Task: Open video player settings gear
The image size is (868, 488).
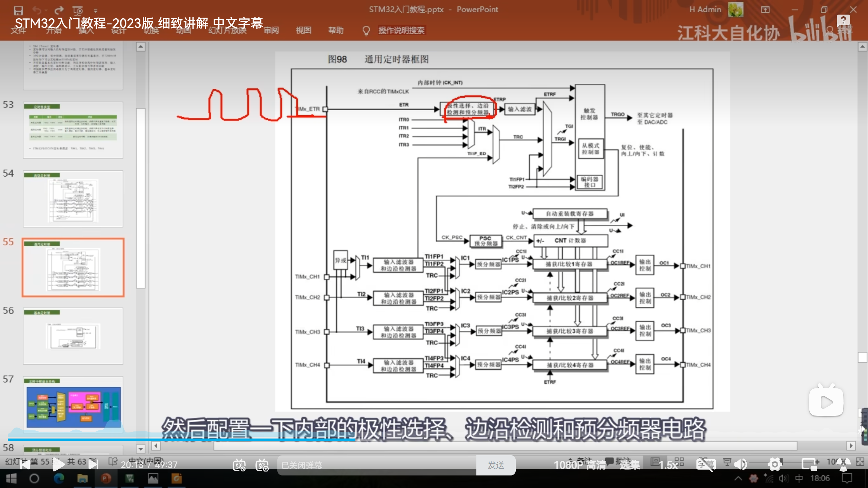Action: (775, 465)
